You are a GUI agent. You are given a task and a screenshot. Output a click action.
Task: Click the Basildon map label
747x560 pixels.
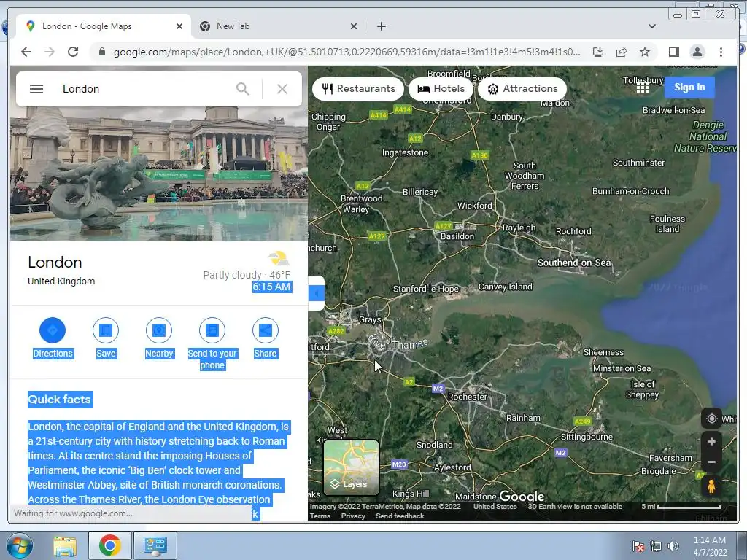(457, 236)
